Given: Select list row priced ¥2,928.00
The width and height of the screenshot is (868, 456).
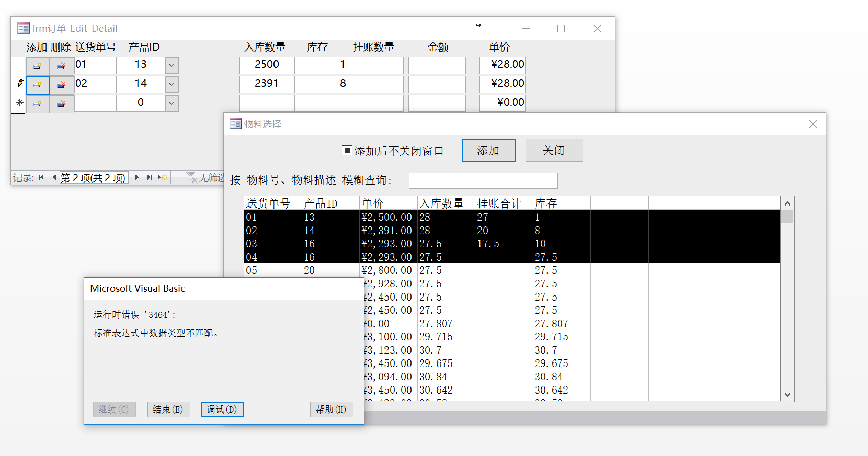Looking at the screenshot, I should coord(572,283).
